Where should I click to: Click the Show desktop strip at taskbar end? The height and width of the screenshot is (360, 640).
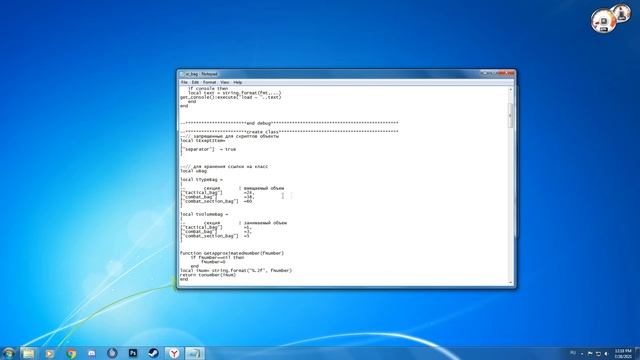pos(637,353)
